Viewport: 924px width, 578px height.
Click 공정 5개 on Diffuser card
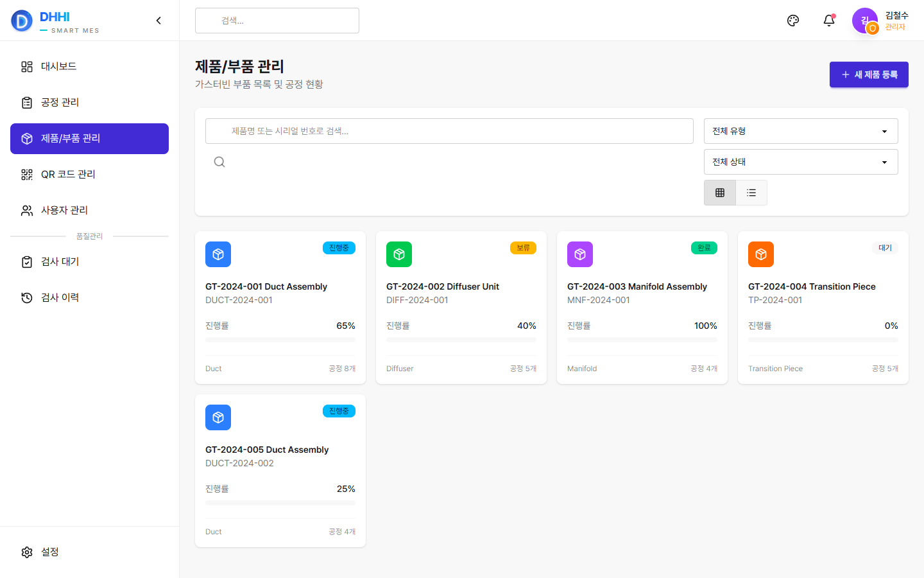pyautogui.click(x=523, y=369)
